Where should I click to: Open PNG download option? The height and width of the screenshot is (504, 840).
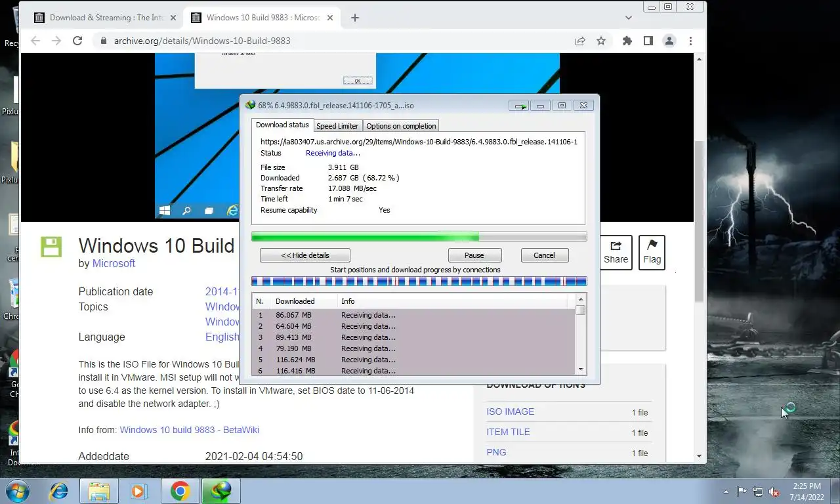496,452
